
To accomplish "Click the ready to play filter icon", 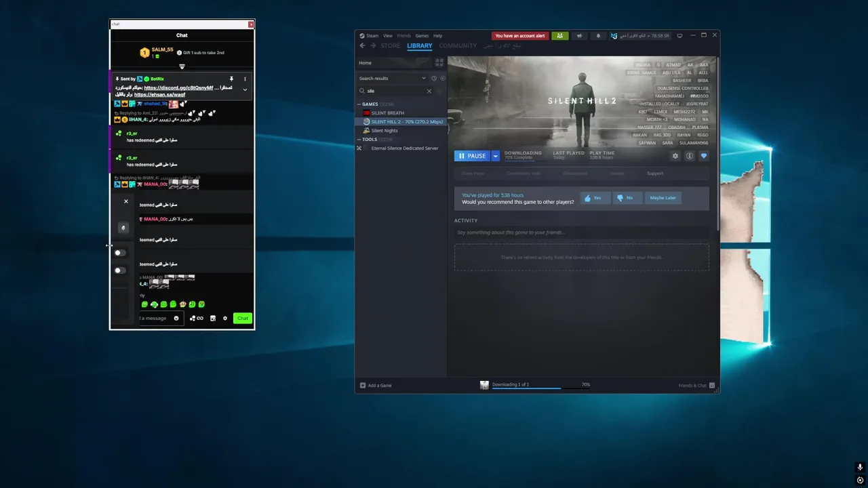I will pos(443,78).
